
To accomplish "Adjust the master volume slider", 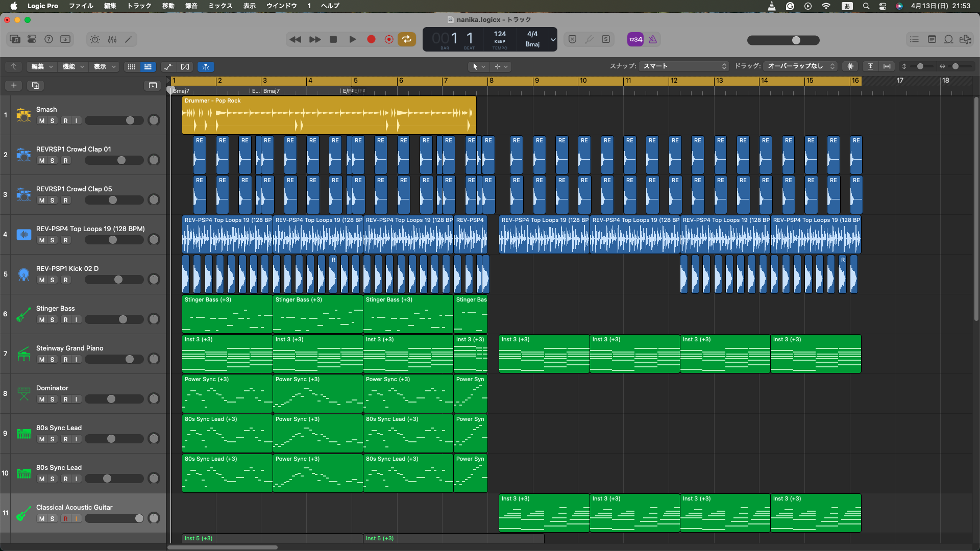I will click(x=783, y=40).
